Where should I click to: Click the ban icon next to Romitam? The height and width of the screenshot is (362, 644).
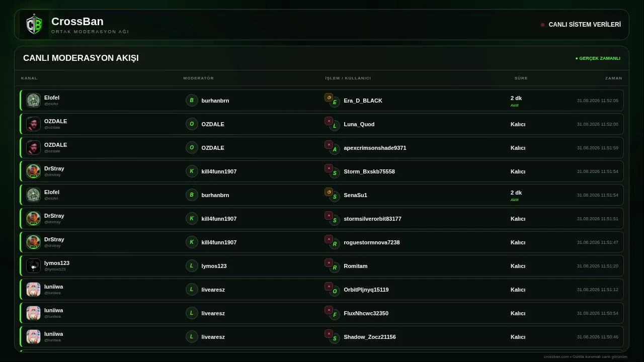click(x=329, y=262)
